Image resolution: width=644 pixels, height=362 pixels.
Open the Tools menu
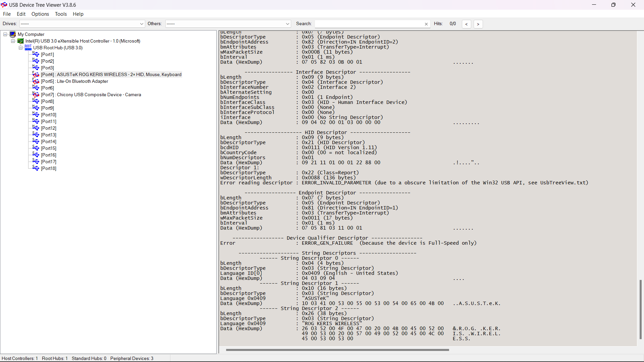point(61,14)
